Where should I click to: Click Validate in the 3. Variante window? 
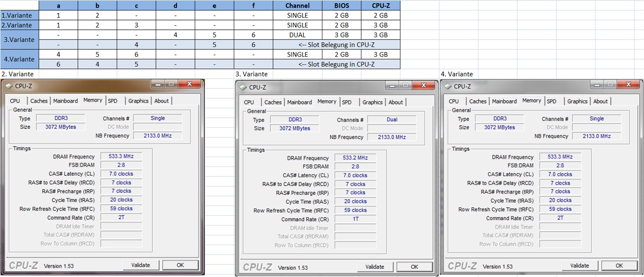375,267
